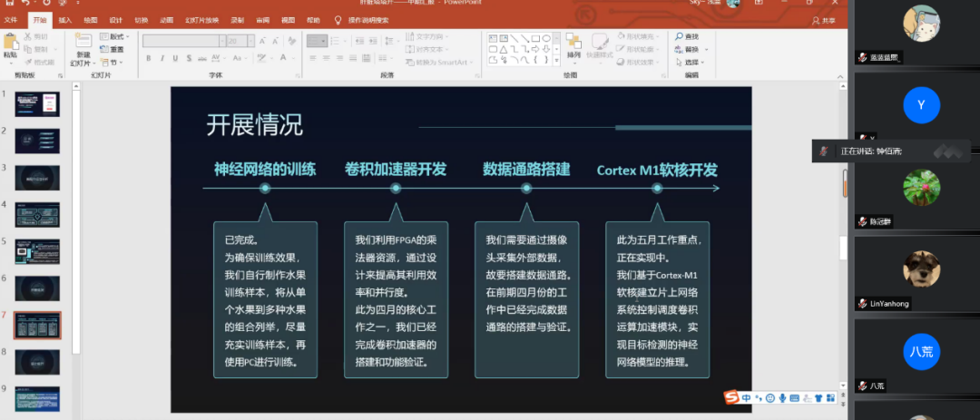Toggle Bold text formatting
The image size is (980, 420).
(x=149, y=59)
